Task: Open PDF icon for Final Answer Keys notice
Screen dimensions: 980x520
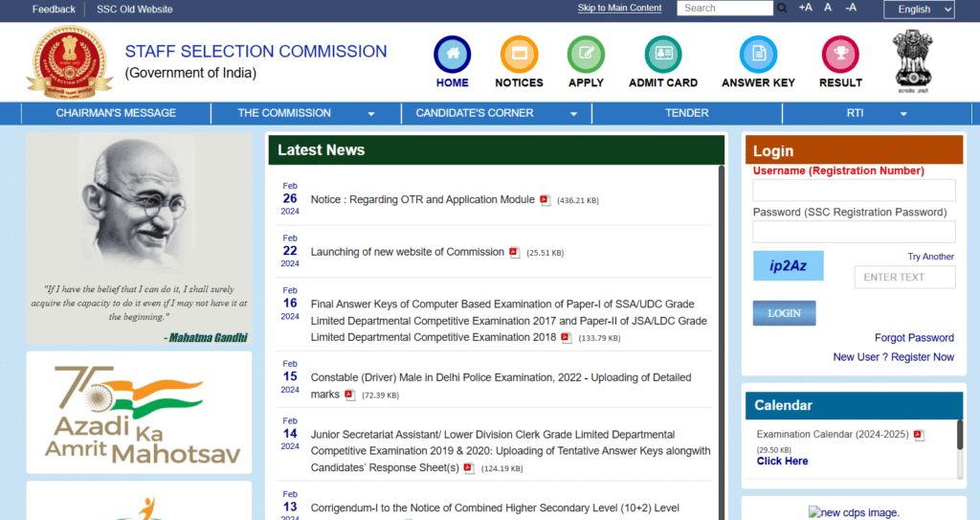Action: [567, 338]
